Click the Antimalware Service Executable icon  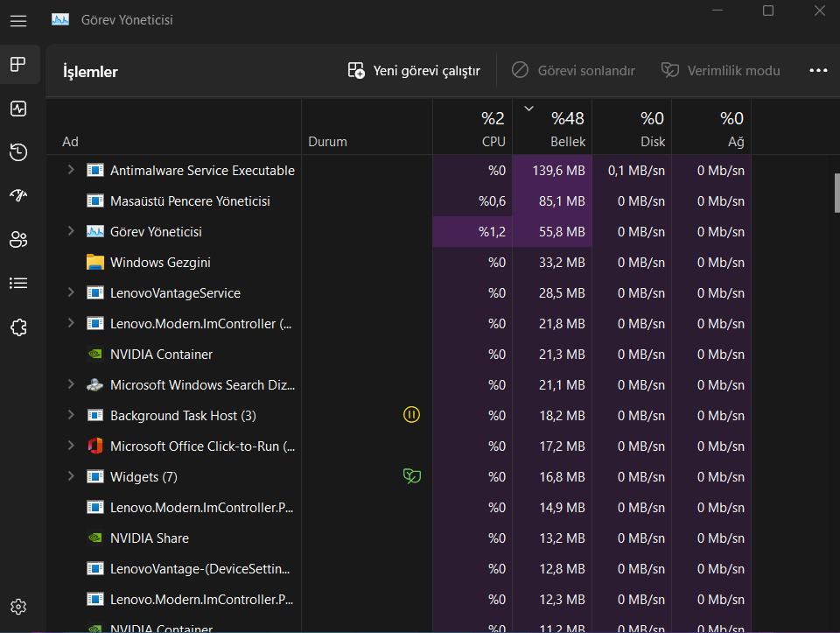[95, 171]
